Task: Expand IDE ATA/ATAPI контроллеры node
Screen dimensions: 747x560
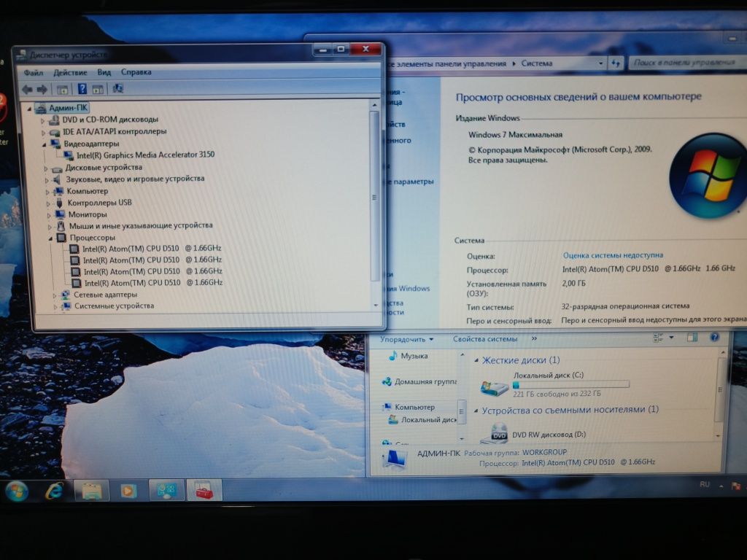Action: [43, 133]
